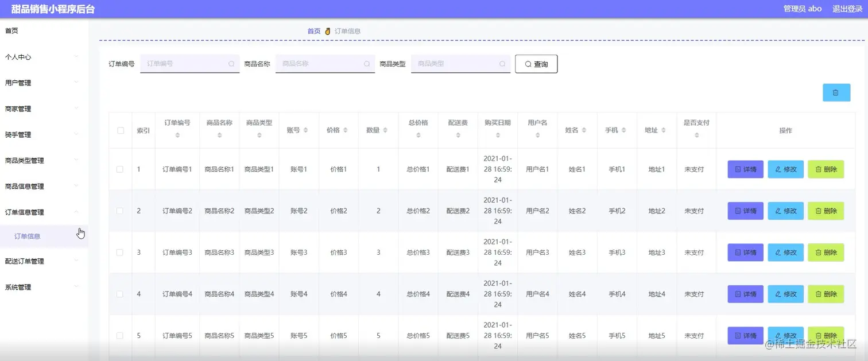The width and height of the screenshot is (868, 361).
Task: Check the row 5 checkbox
Action: click(x=120, y=336)
